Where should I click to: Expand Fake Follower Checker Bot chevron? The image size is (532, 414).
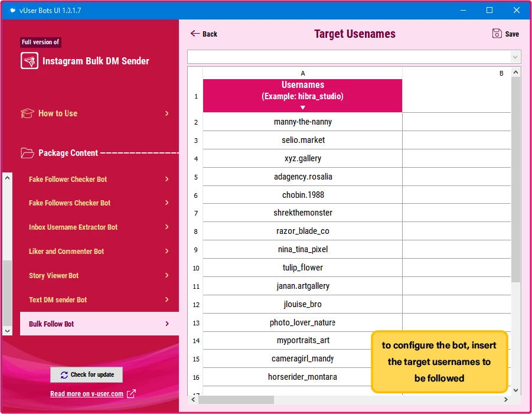tap(167, 179)
